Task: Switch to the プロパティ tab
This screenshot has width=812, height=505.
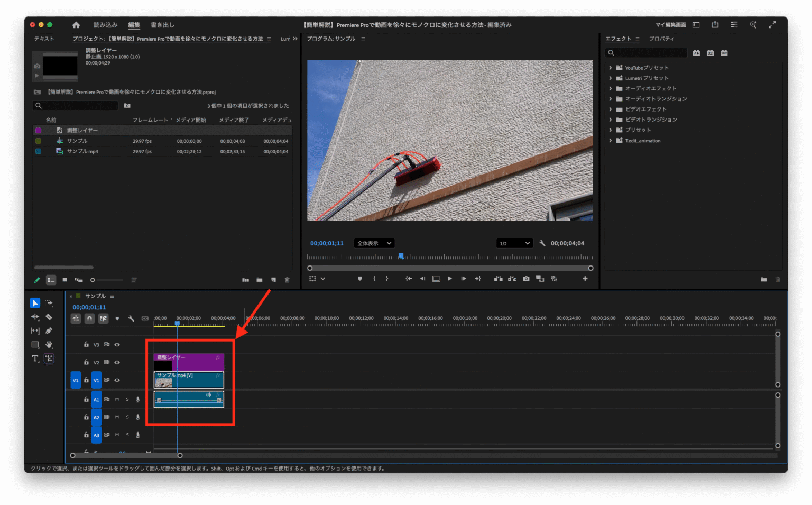Action: pyautogui.click(x=662, y=38)
